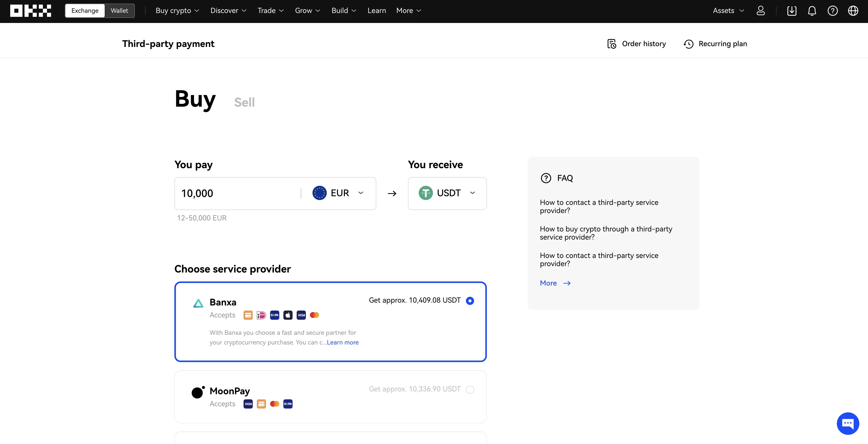Screen dimensions: 868x444
Task: Click Learn more about Banxa
Action: click(x=343, y=342)
